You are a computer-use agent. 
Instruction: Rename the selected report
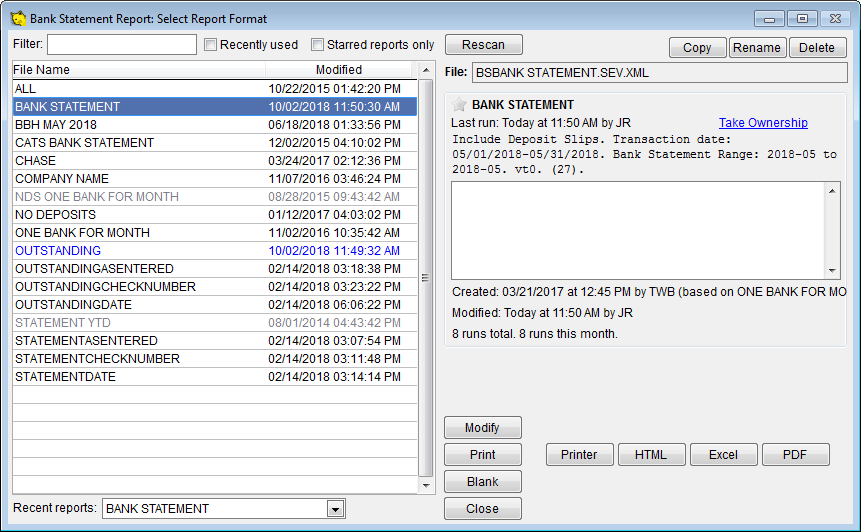[x=756, y=48]
